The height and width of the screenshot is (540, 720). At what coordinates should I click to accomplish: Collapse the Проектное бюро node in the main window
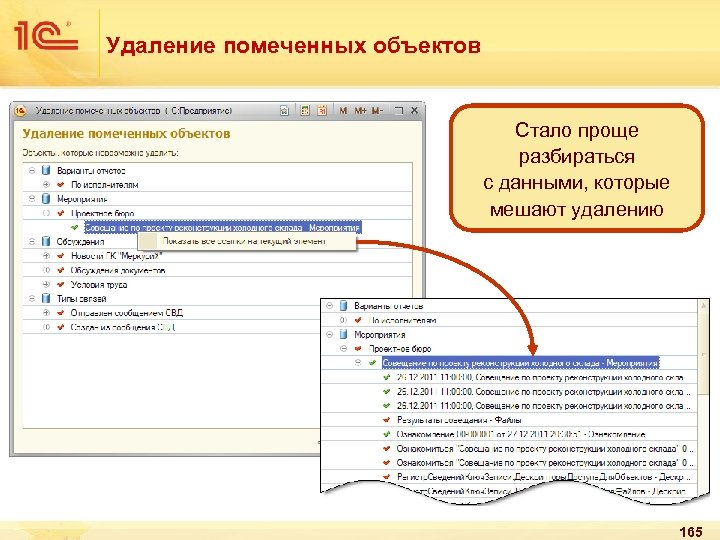(46, 213)
